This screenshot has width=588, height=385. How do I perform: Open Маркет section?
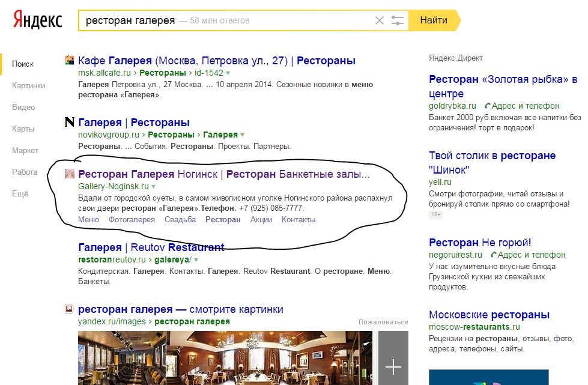(25, 150)
